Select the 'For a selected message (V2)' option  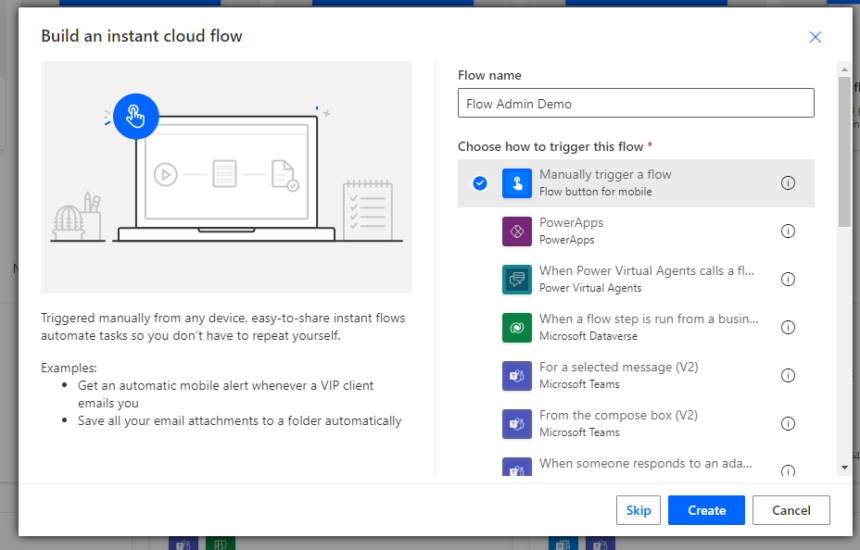point(636,376)
